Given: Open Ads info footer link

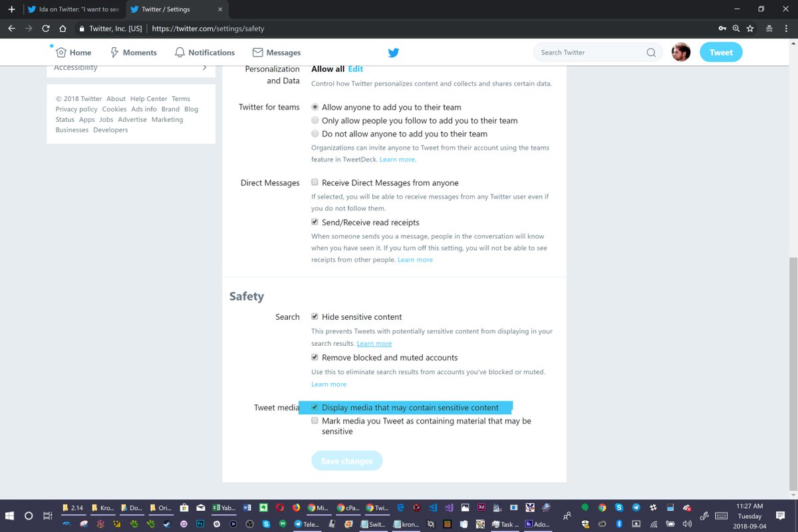Looking at the screenshot, I should coord(144,109).
